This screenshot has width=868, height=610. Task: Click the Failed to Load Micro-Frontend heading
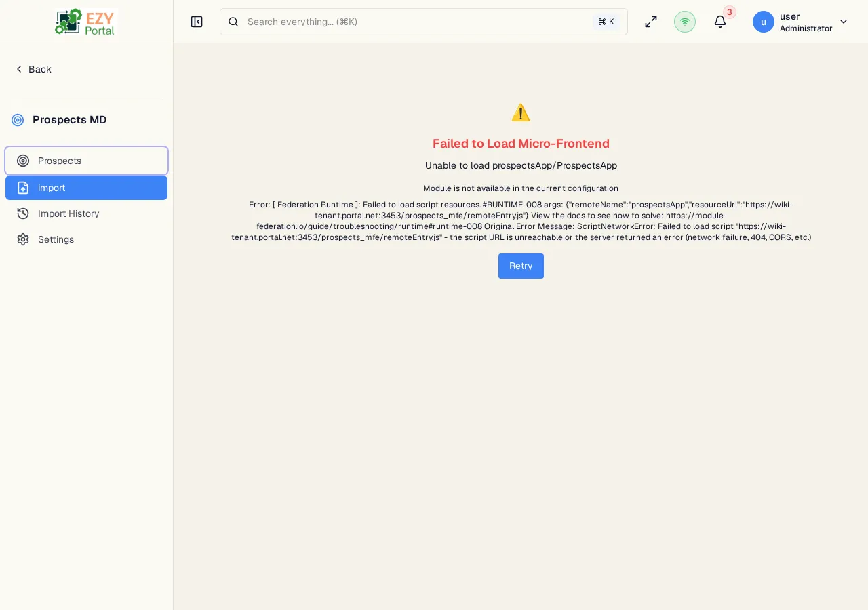pos(521,144)
